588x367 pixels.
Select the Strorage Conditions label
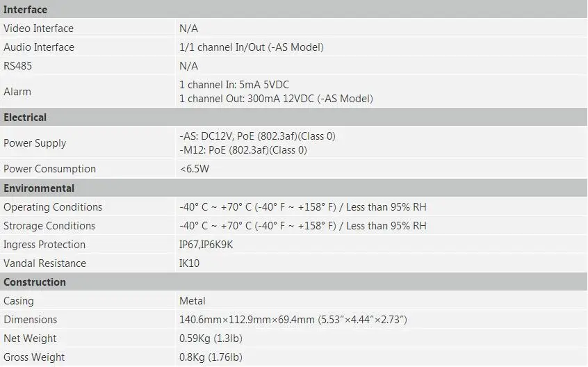pyautogui.click(x=49, y=226)
